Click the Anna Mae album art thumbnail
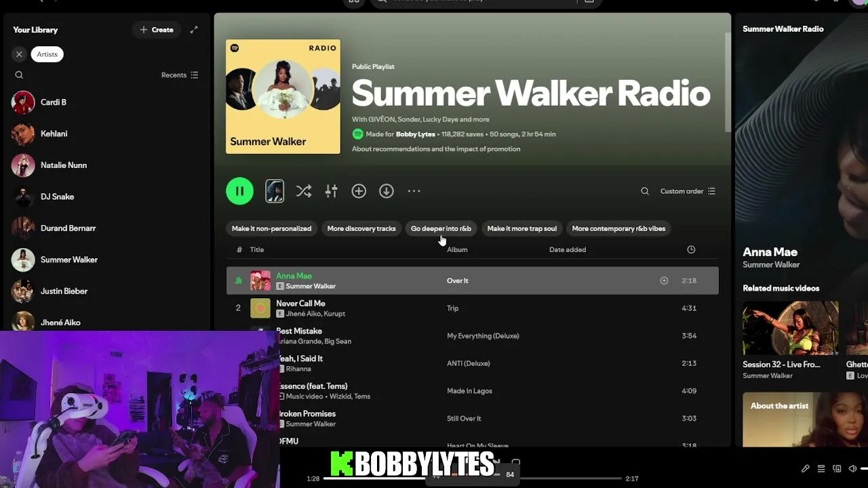868x488 pixels. (x=260, y=281)
